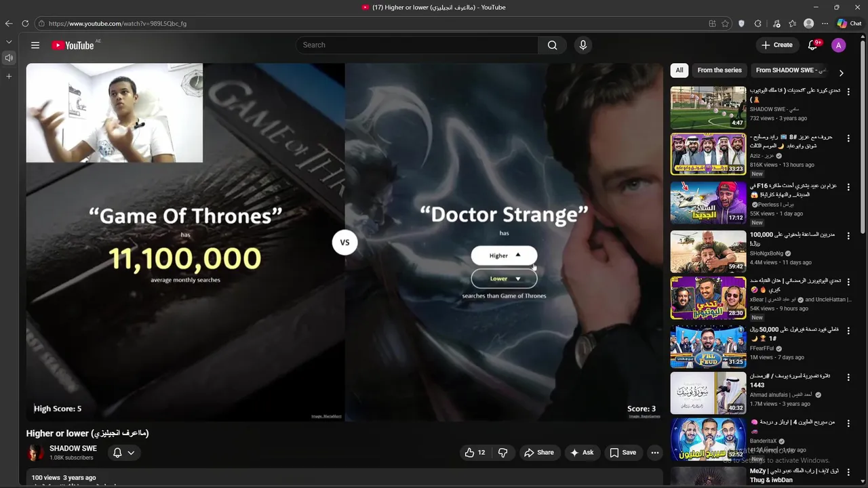This screenshot has width=868, height=488.
Task: Open more actions menu beside Save
Action: click(x=654, y=453)
